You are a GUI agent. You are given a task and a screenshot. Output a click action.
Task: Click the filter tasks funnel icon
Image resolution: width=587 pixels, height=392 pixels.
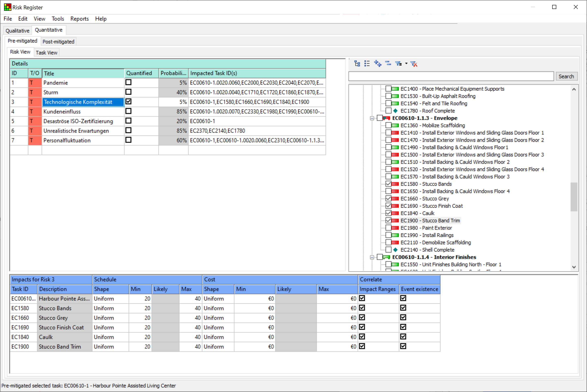398,64
